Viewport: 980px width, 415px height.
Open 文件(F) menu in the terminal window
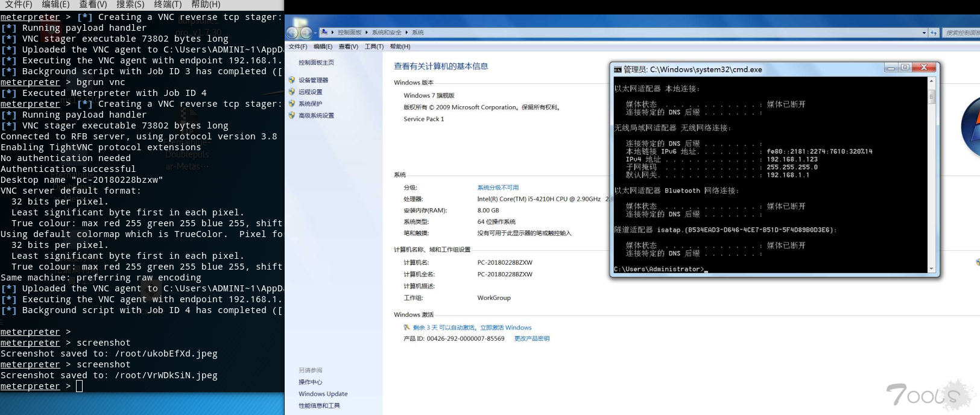pyautogui.click(x=19, y=4)
